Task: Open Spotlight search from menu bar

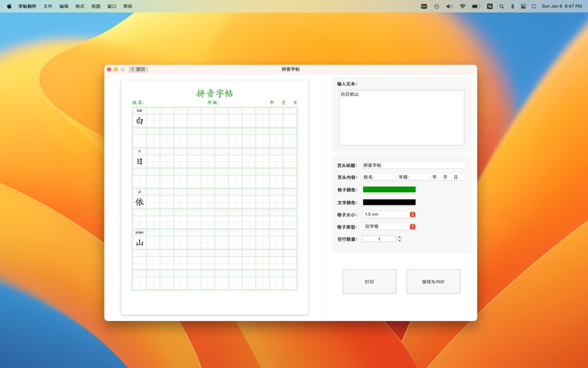Action: 501,6
